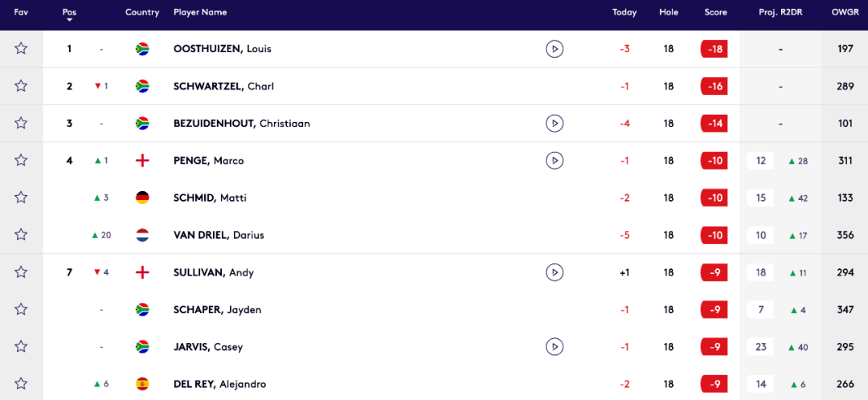Click the South Africa flag beside Schwartzel
The image size is (868, 400).
coord(142,86)
